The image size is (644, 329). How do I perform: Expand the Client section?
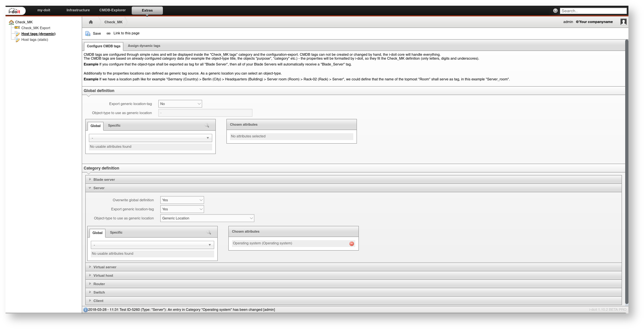(x=354, y=301)
